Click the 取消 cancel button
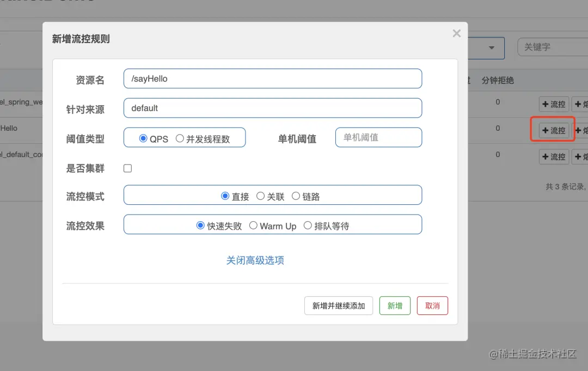The image size is (588, 371). [432, 306]
